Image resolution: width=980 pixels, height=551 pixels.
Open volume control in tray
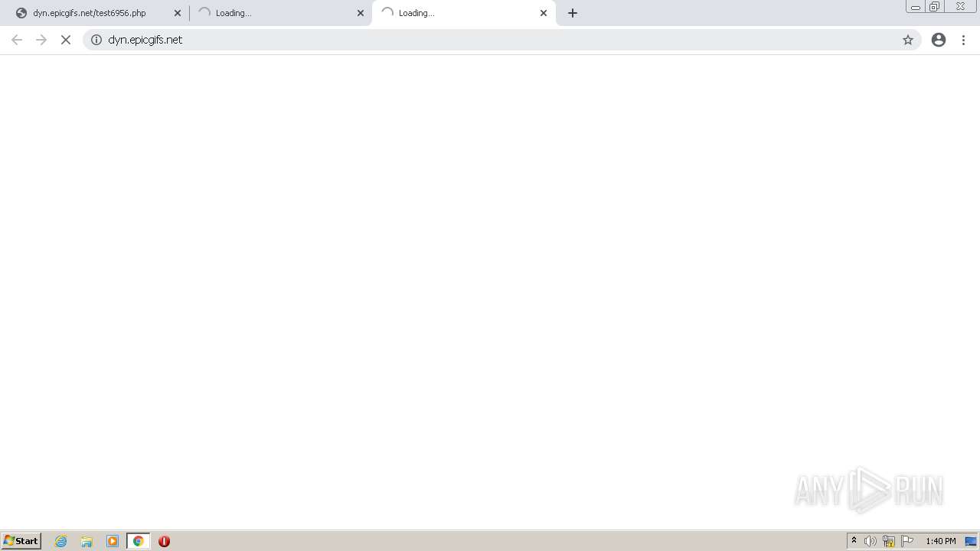click(871, 541)
